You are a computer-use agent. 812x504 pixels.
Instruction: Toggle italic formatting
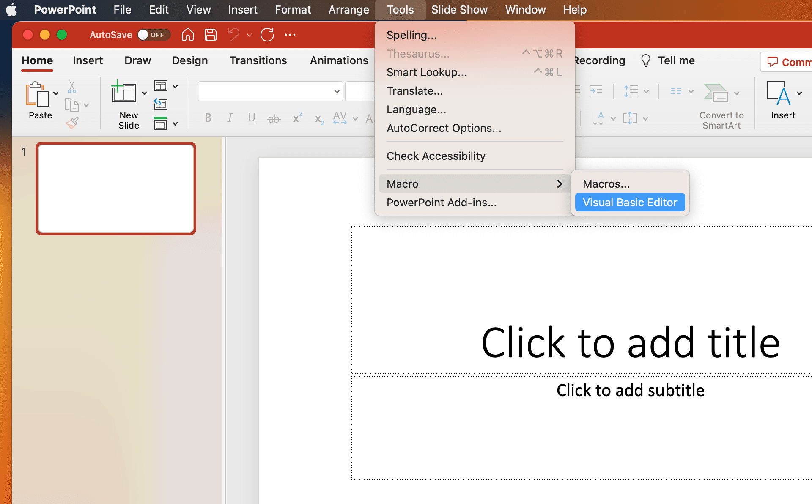tap(230, 118)
